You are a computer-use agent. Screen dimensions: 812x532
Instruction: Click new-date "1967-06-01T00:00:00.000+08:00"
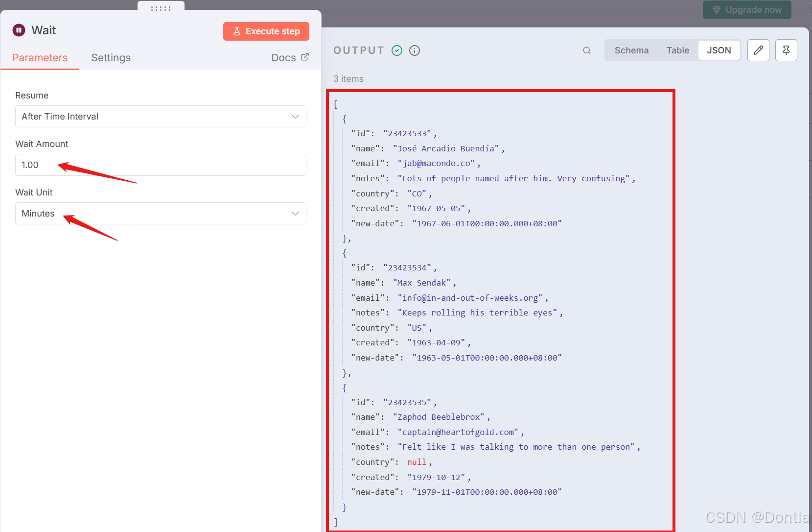(487, 224)
